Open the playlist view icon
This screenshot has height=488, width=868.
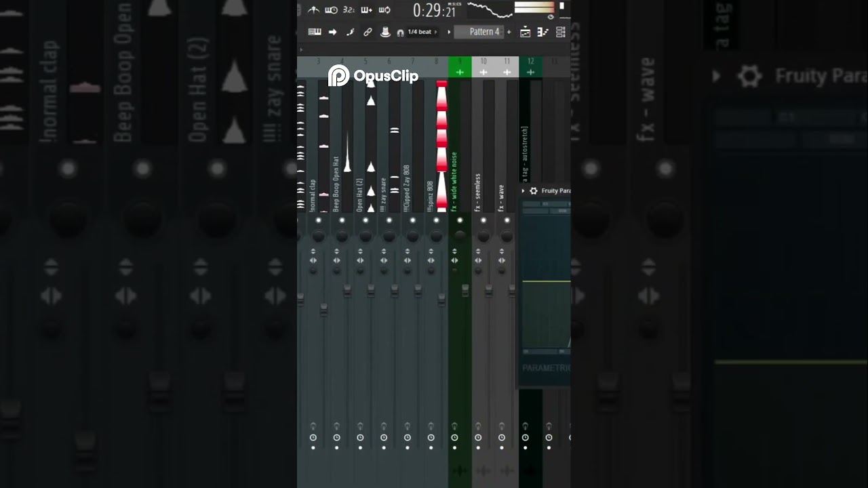point(525,32)
